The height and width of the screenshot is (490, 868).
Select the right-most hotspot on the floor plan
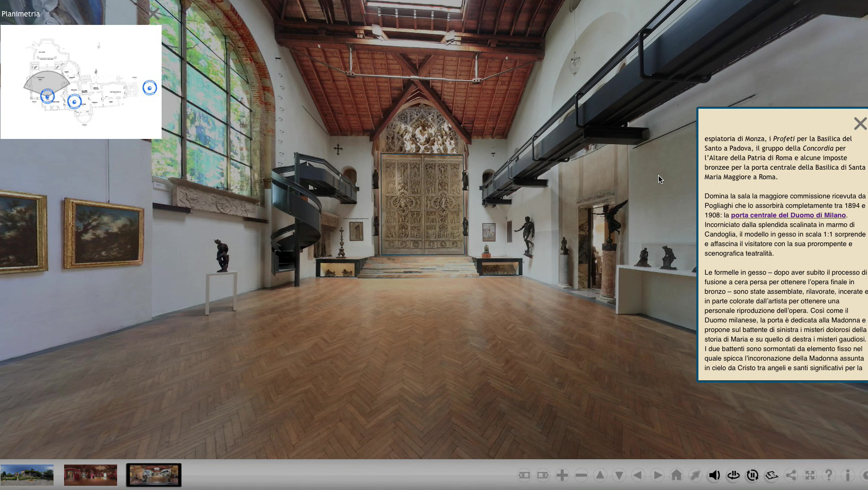point(150,87)
